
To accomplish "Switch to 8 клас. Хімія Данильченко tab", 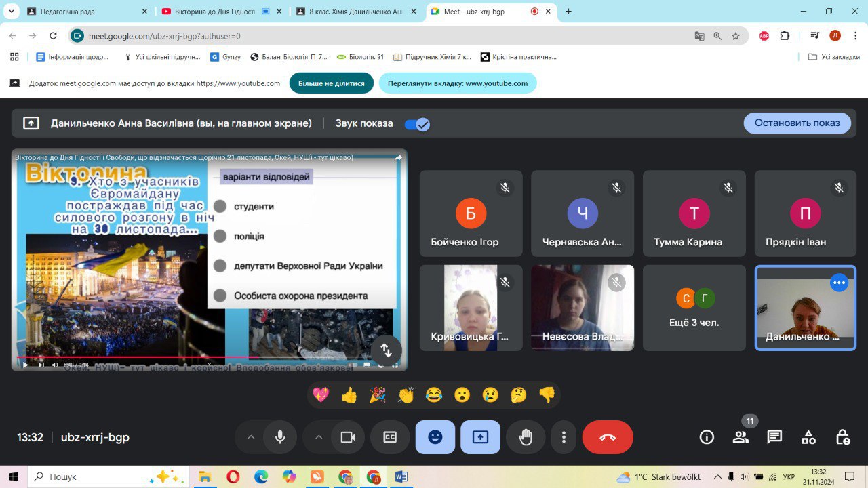I will pos(357,12).
